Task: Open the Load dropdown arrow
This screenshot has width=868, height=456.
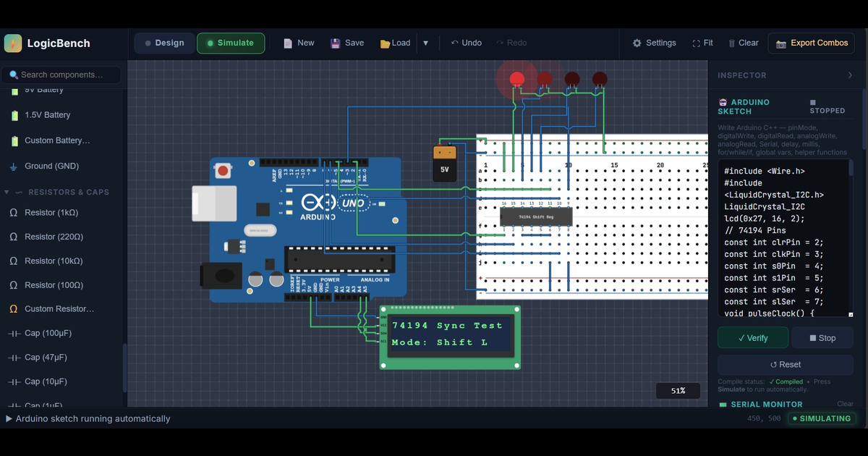Action: (x=425, y=43)
